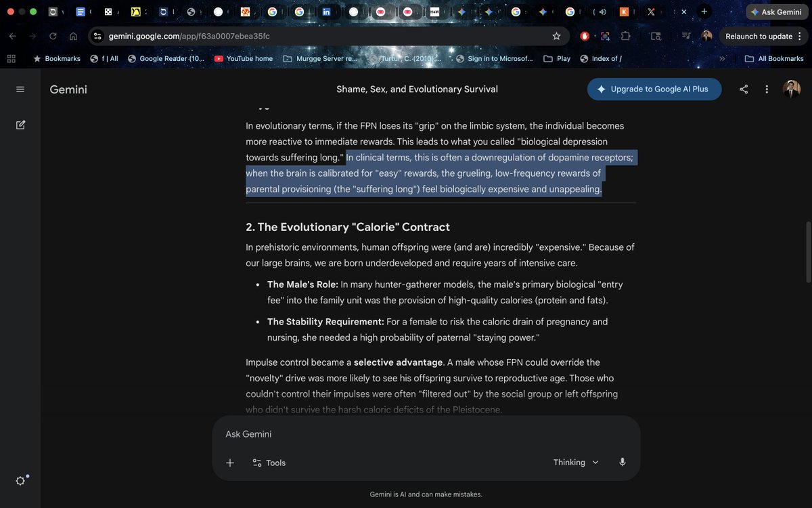812x508 pixels.
Task: Click conversation title 'Shame, Sex, and Evolutionary Survival'
Action: pos(417,89)
